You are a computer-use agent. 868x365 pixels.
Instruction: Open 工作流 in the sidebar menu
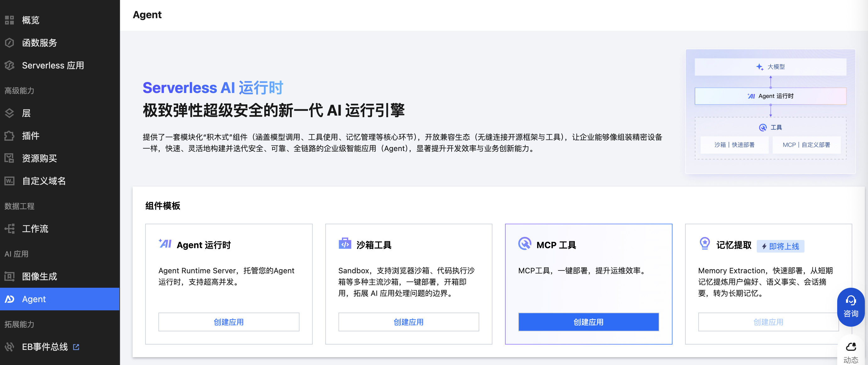coord(35,229)
